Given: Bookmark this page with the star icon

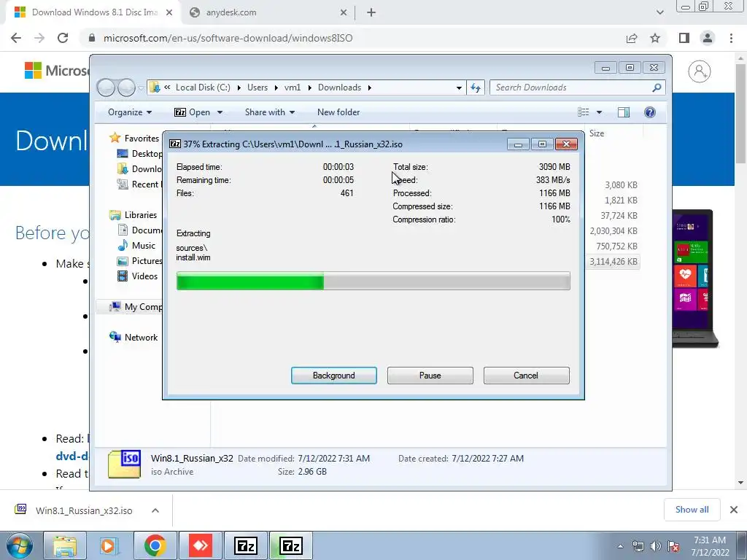Looking at the screenshot, I should point(655,38).
